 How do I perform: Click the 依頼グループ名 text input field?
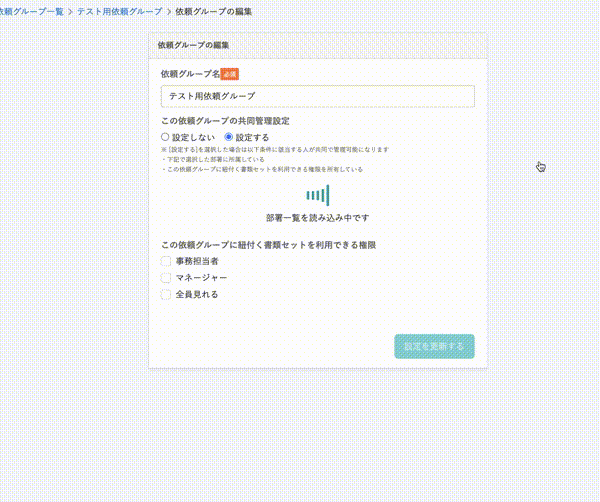point(318,96)
